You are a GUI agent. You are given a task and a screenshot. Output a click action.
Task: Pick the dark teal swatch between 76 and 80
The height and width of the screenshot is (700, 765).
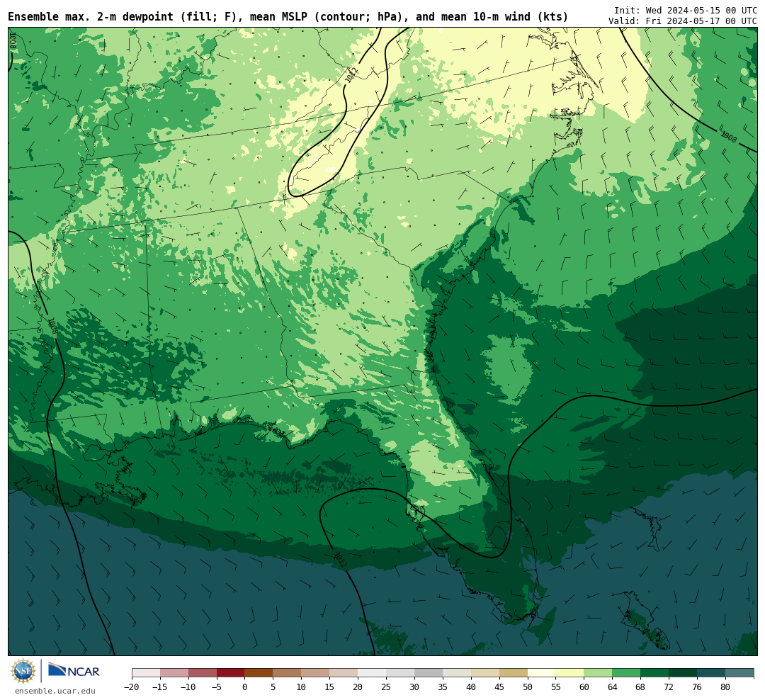(712, 673)
